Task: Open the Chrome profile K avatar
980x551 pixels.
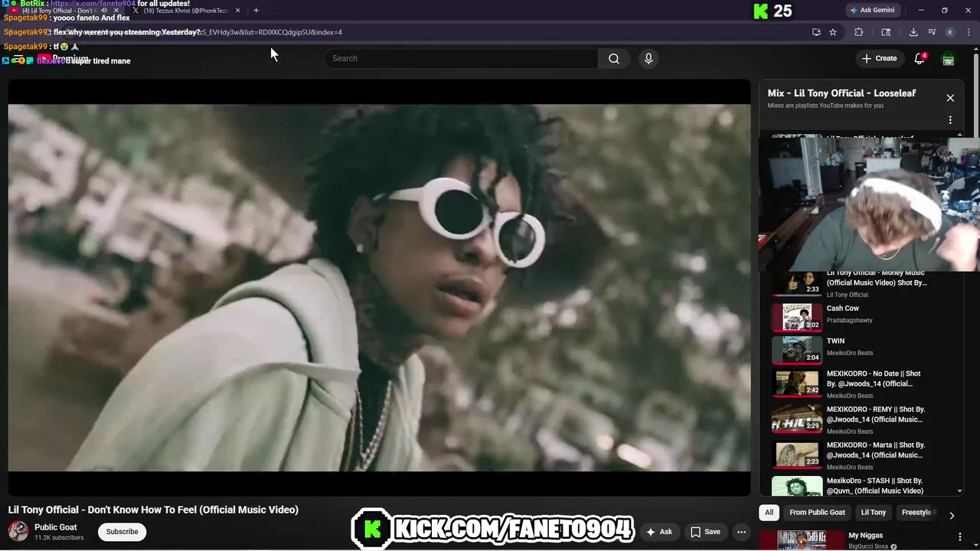Action: click(950, 32)
